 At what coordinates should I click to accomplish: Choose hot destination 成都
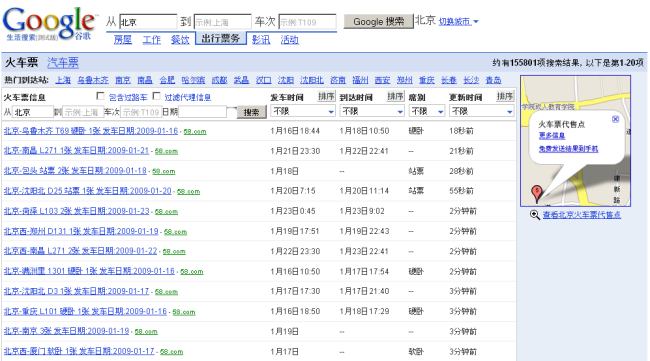[x=219, y=80]
